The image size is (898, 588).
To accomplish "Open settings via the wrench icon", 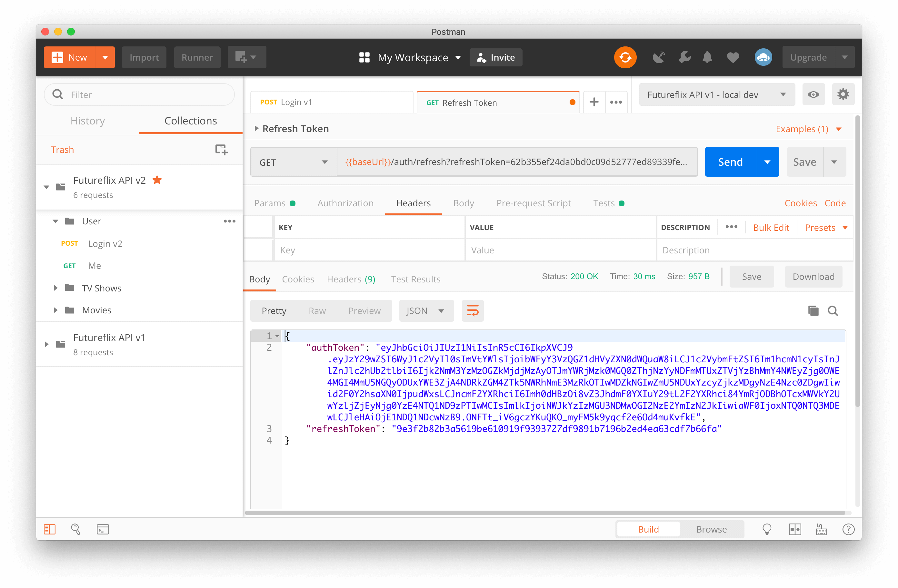I will tap(684, 57).
